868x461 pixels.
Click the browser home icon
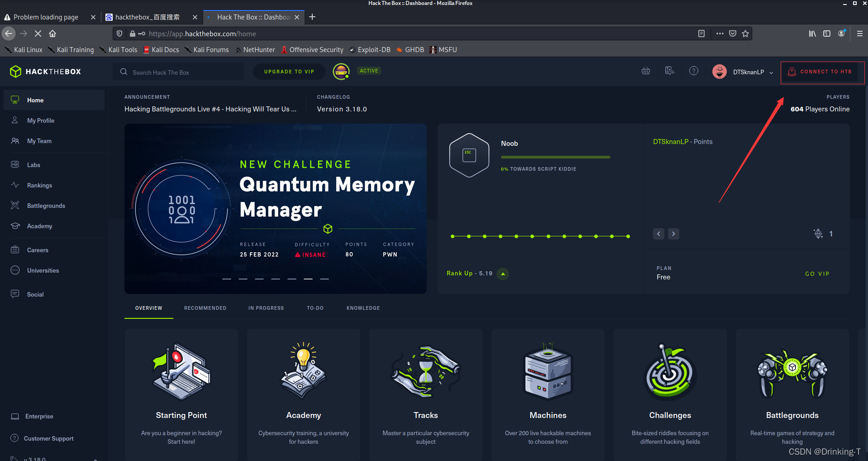point(52,34)
